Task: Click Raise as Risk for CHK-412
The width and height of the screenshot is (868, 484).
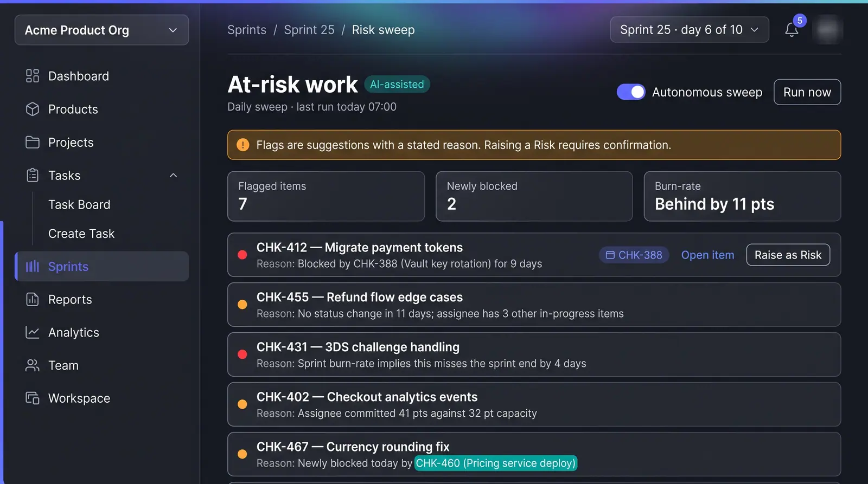Action: (788, 255)
